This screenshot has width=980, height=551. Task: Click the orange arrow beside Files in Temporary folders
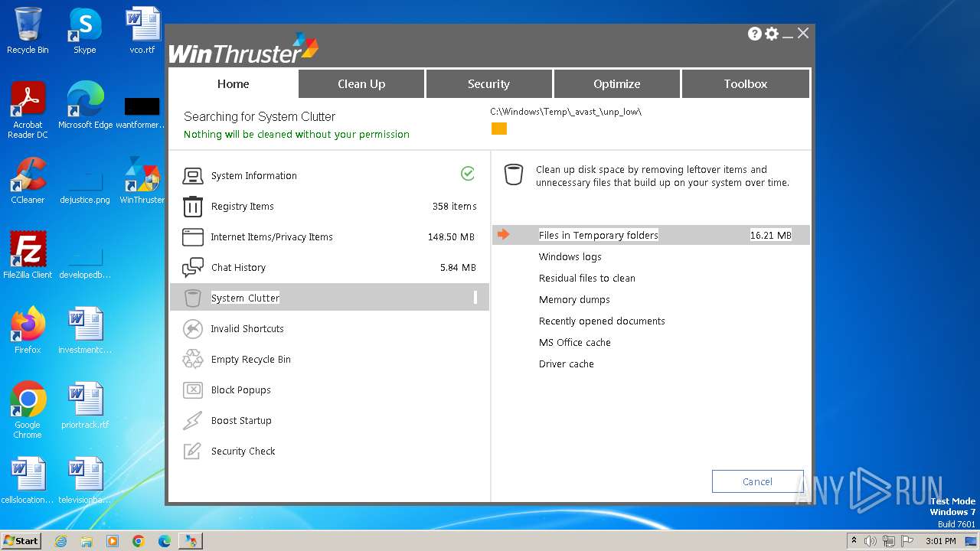pyautogui.click(x=503, y=234)
